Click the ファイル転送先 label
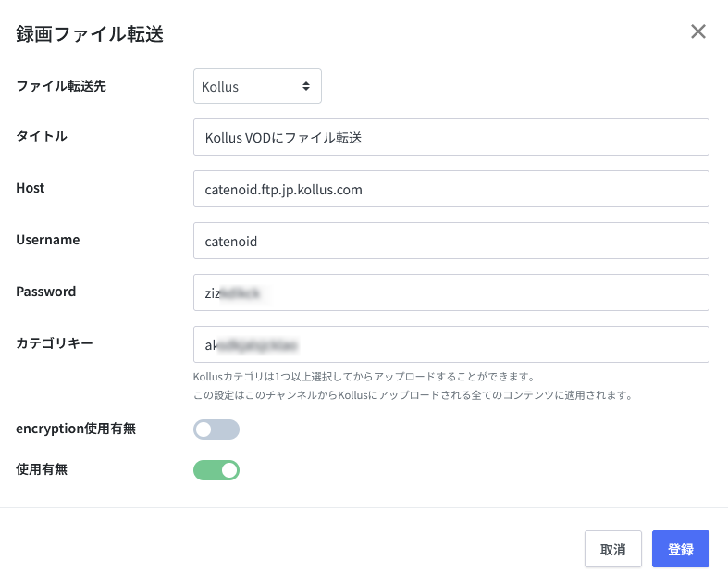This screenshot has height=585, width=728. point(61,86)
